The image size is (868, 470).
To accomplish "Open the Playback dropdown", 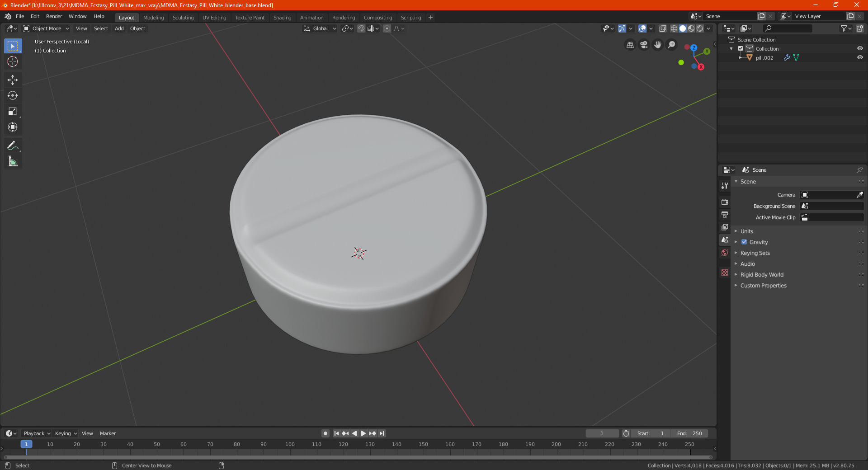I will [37, 433].
